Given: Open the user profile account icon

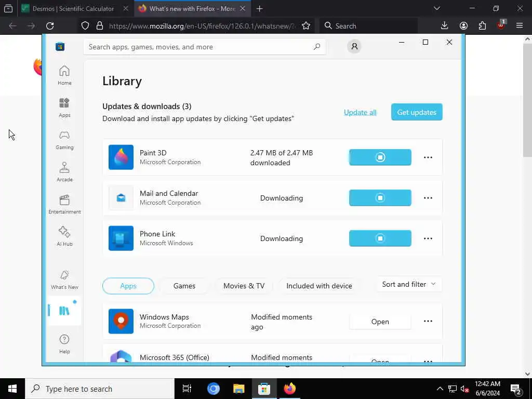Looking at the screenshot, I should click(x=354, y=46).
